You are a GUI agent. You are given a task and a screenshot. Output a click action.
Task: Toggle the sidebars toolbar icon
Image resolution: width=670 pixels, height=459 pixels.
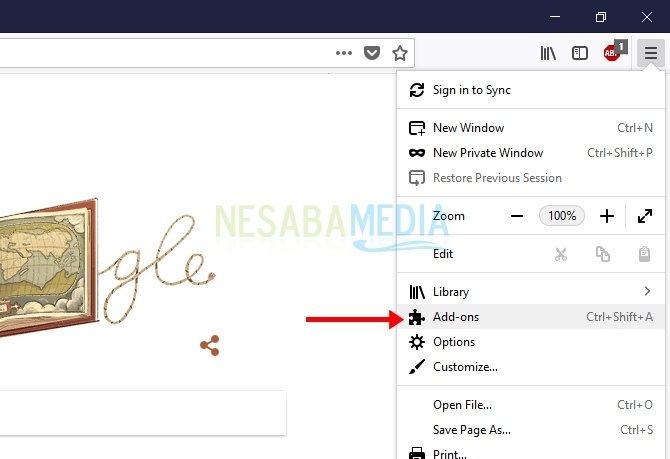pyautogui.click(x=580, y=53)
